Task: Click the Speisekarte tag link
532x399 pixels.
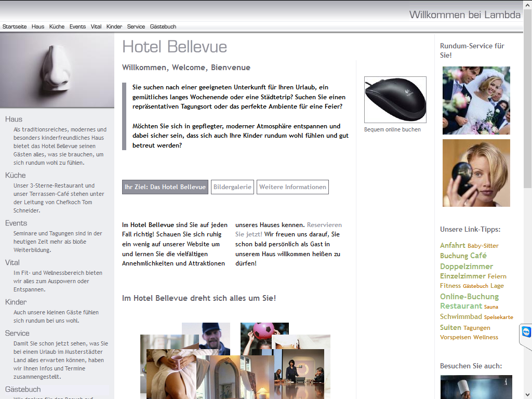Action: click(498, 317)
